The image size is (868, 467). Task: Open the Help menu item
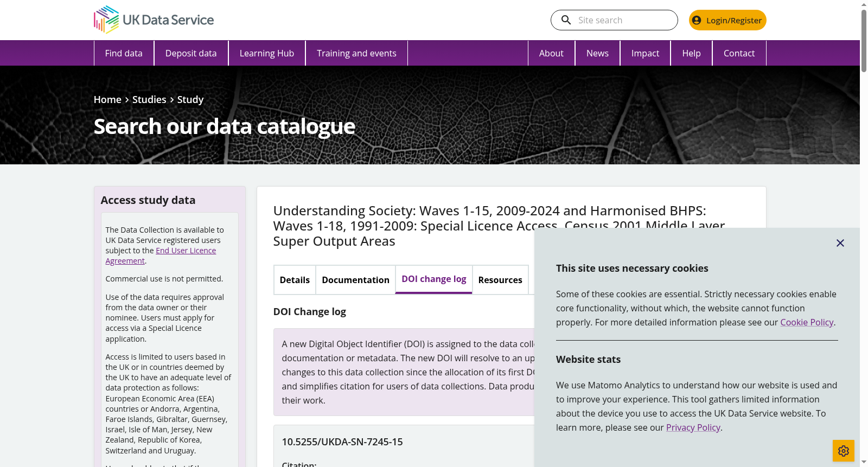tap(691, 53)
